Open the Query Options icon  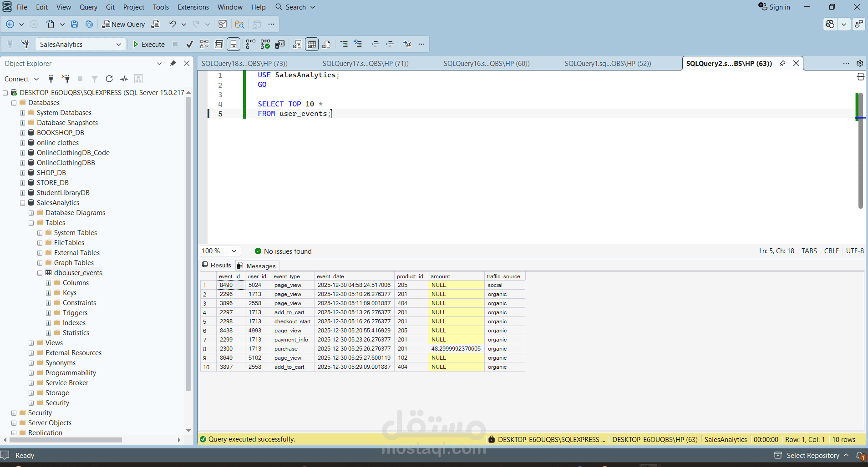[219, 44]
